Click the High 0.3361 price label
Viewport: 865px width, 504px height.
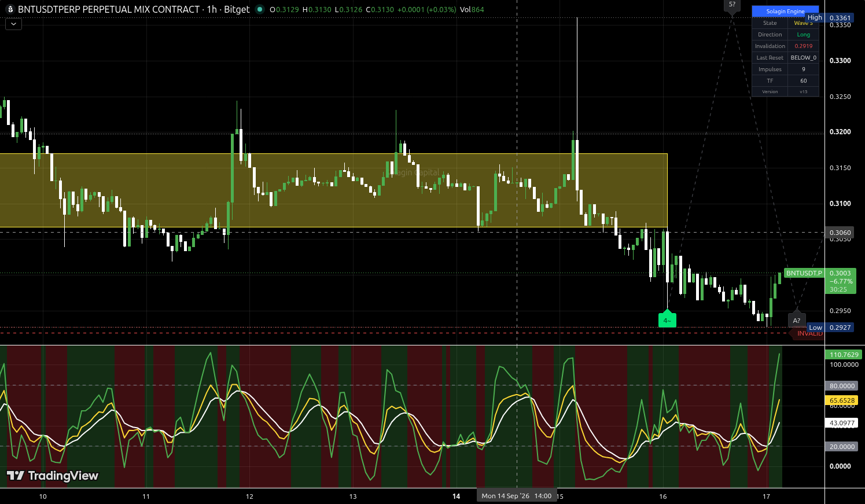(830, 18)
